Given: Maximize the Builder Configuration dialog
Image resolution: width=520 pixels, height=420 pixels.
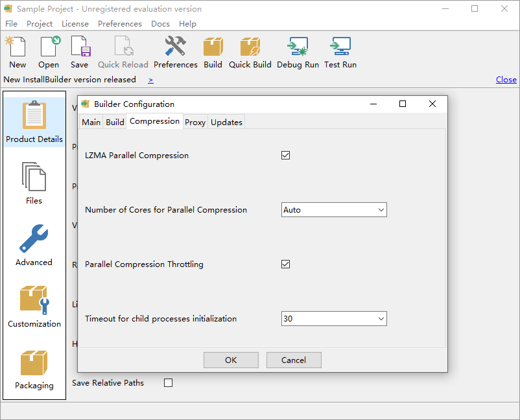Looking at the screenshot, I should point(403,104).
